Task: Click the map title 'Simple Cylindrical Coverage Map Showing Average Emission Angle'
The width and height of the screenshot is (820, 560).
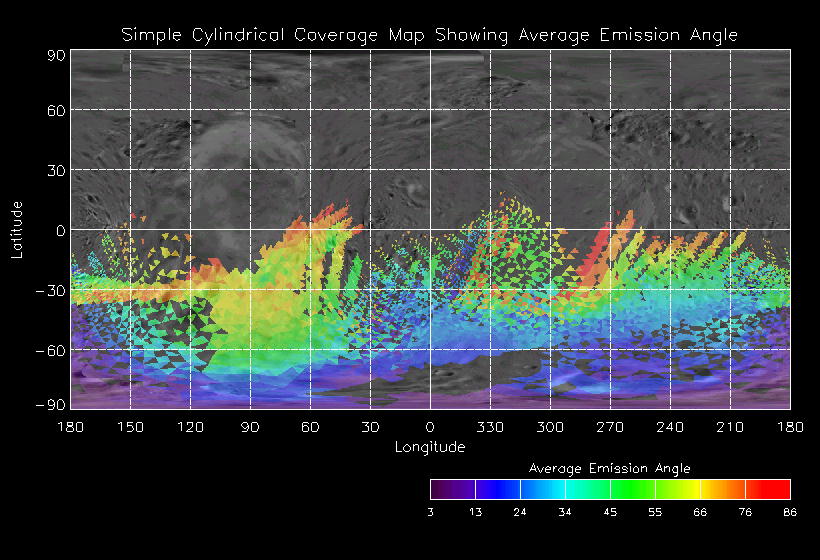Action: 429,35
